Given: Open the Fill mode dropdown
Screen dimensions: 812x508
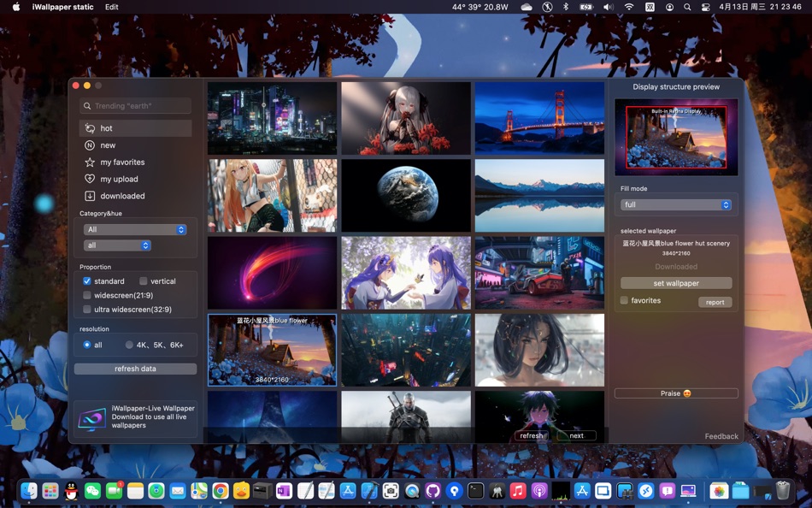Looking at the screenshot, I should [x=675, y=205].
